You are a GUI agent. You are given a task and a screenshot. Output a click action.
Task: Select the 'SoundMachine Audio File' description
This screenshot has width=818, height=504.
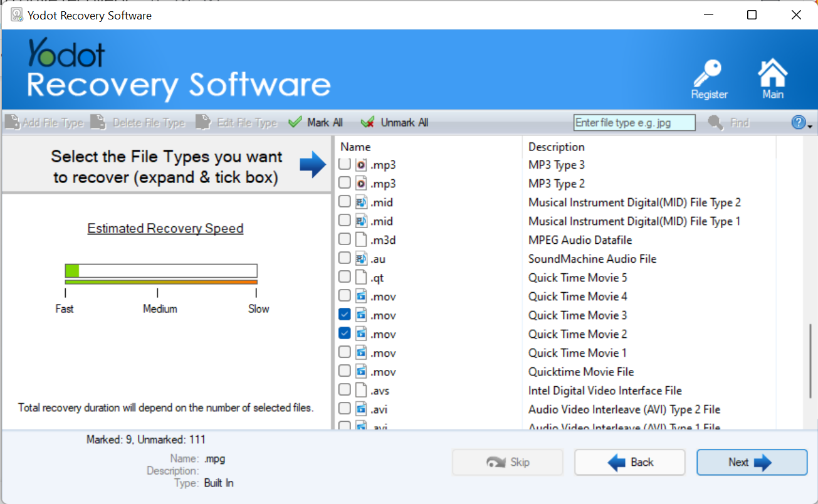[x=592, y=259]
